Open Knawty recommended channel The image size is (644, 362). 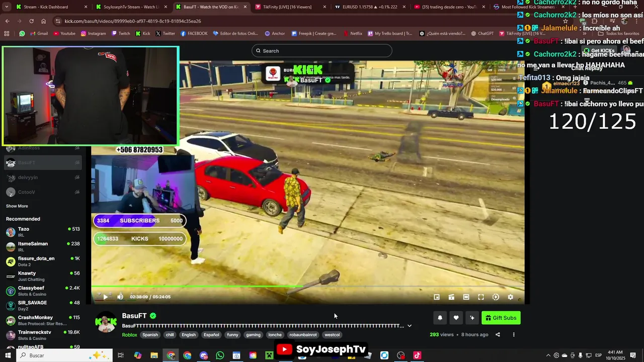coord(43,276)
